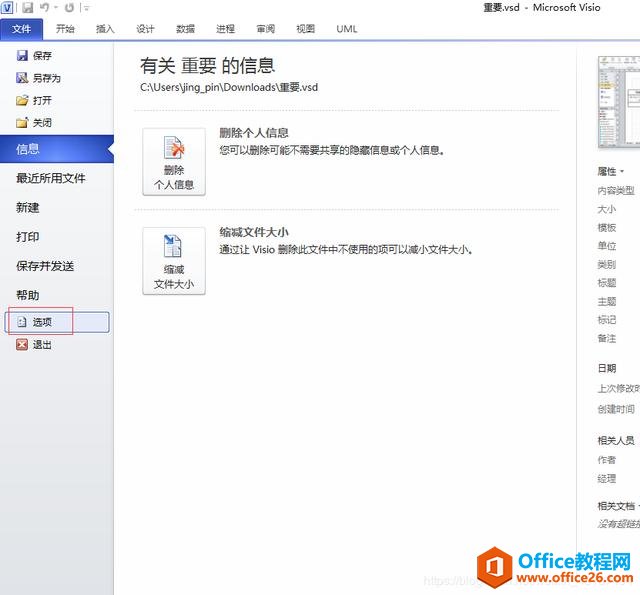The image size is (640, 595).
Task: Click the 打开 open-folder icon
Action: click(x=22, y=100)
